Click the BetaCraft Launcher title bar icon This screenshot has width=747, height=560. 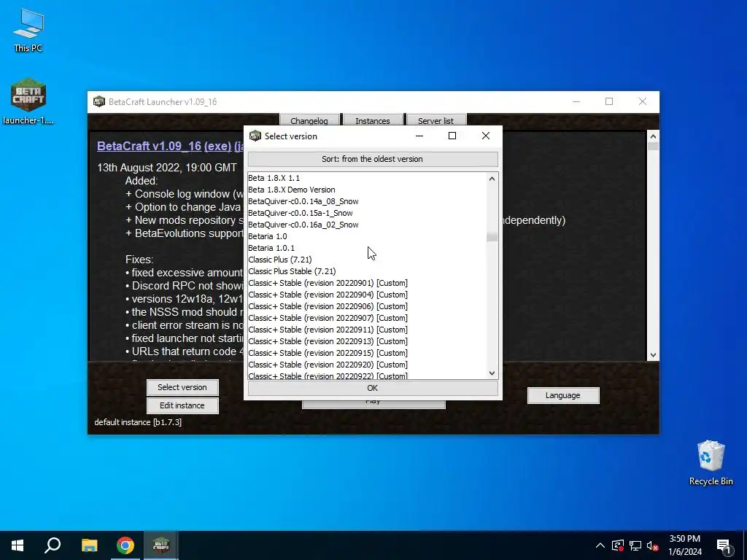pos(99,101)
